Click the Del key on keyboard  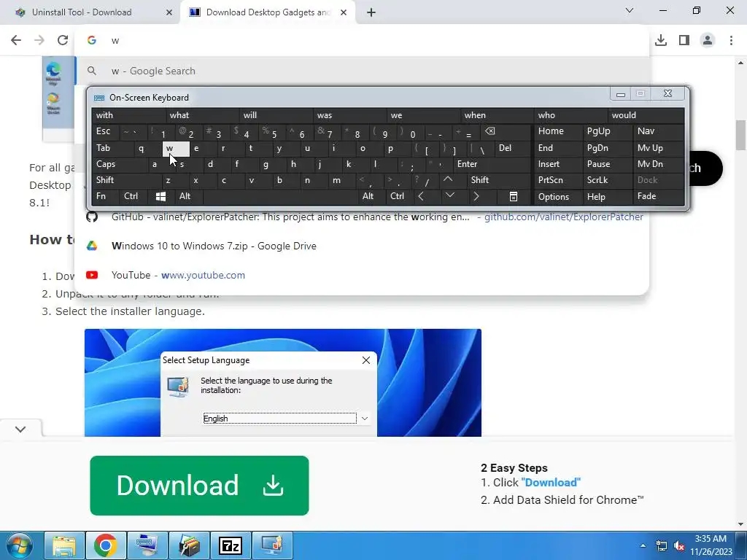(x=513, y=148)
